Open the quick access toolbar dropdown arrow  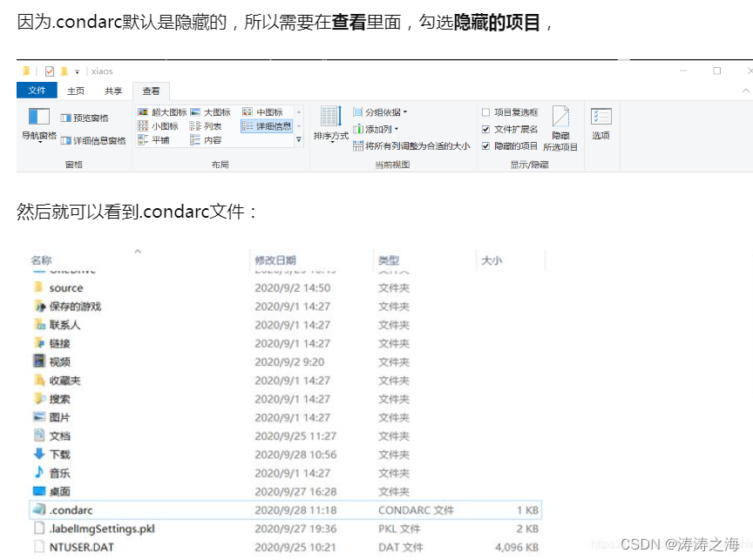(x=77, y=72)
